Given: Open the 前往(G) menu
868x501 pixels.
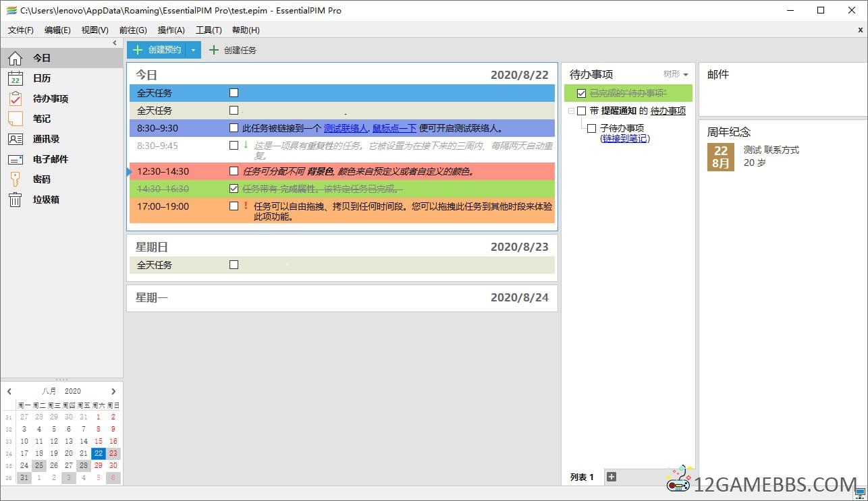Looking at the screenshot, I should click(132, 30).
